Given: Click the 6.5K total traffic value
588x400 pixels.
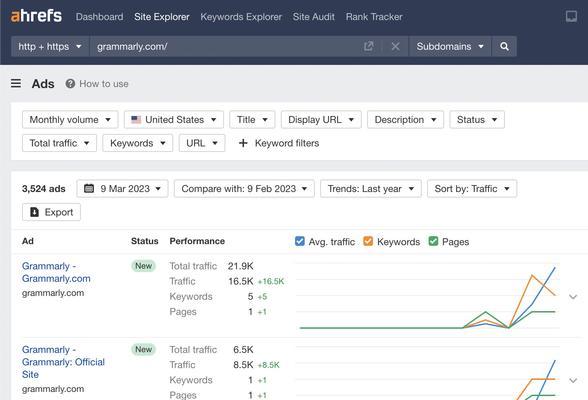Looking at the screenshot, I should coord(243,350).
